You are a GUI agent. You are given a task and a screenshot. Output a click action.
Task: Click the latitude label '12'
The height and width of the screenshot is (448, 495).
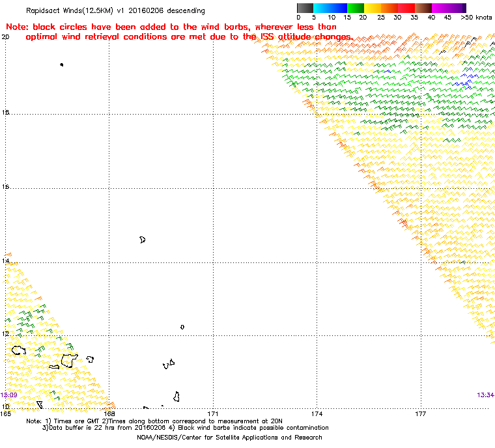[5, 333]
